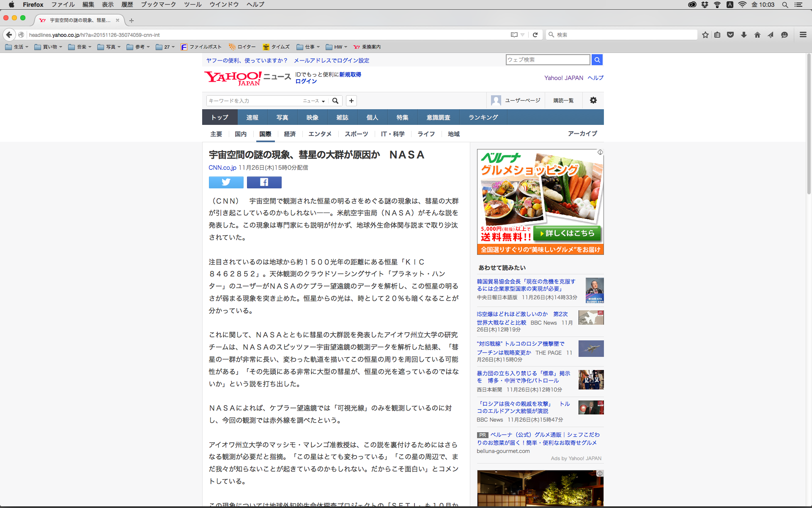This screenshot has width=812, height=508.
Task: Go to Firefox home icon
Action: [757, 35]
